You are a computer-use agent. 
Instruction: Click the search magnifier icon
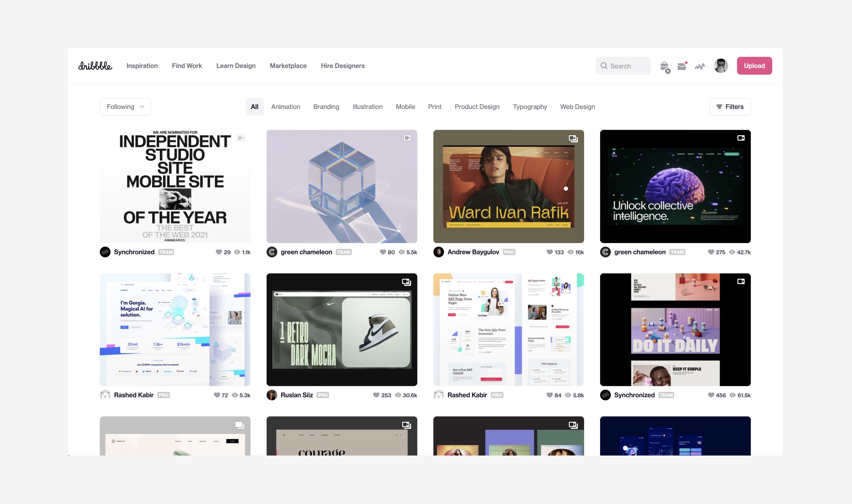click(604, 65)
